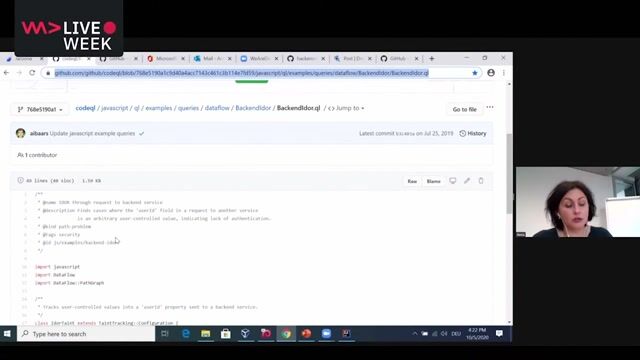Viewport: 640px width, 360px height.
Task: Open the Windows notification center icon
Action: coord(499,333)
